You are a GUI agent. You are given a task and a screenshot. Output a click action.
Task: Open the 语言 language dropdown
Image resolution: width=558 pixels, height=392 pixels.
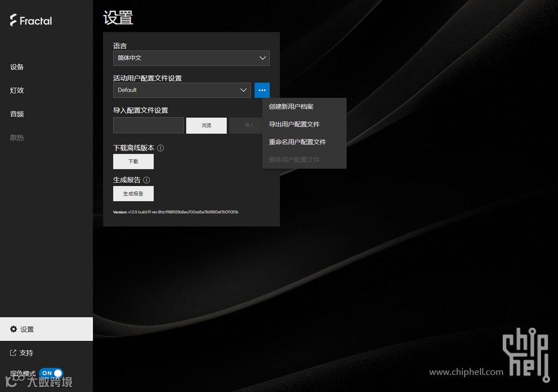point(191,58)
